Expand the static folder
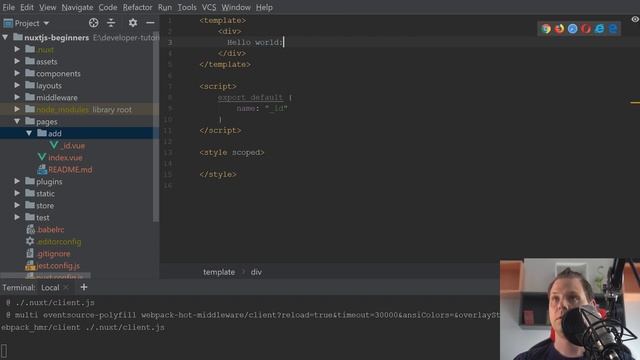This screenshot has width=640, height=360. (x=17, y=193)
